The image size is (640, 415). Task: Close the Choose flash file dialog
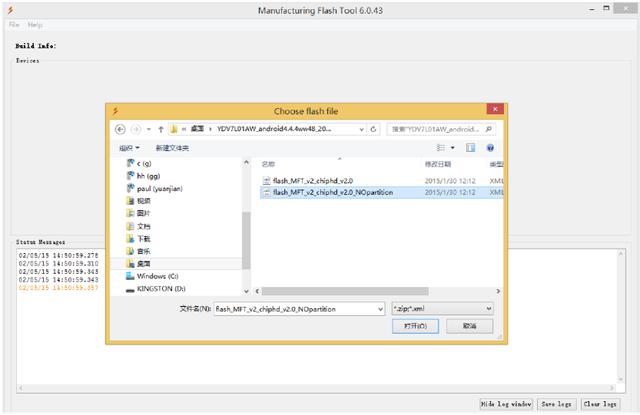pyautogui.click(x=495, y=109)
